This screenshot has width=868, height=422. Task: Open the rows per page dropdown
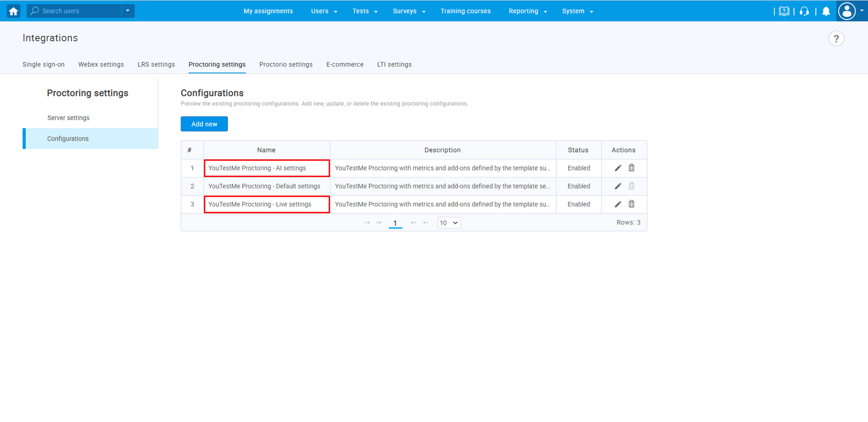pyautogui.click(x=449, y=223)
